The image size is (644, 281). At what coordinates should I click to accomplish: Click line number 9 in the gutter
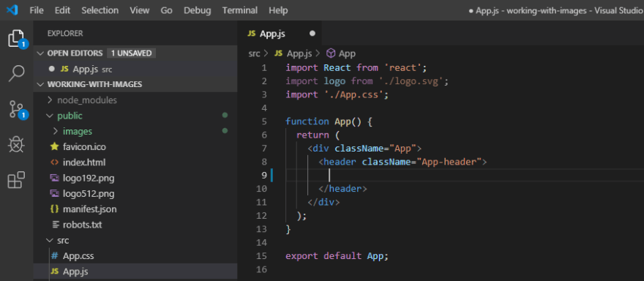[264, 176]
